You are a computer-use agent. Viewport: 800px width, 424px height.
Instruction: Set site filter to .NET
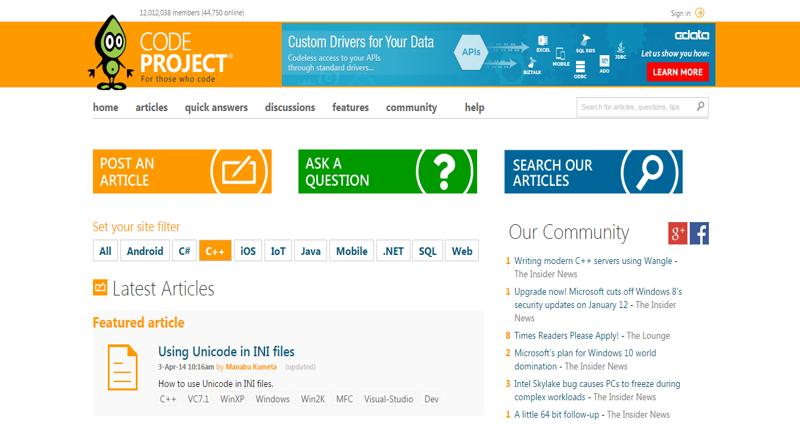coord(393,251)
